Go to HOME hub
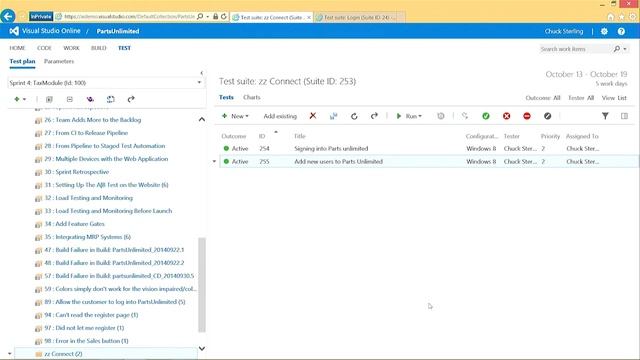This screenshot has height=360, width=640. tap(17, 48)
